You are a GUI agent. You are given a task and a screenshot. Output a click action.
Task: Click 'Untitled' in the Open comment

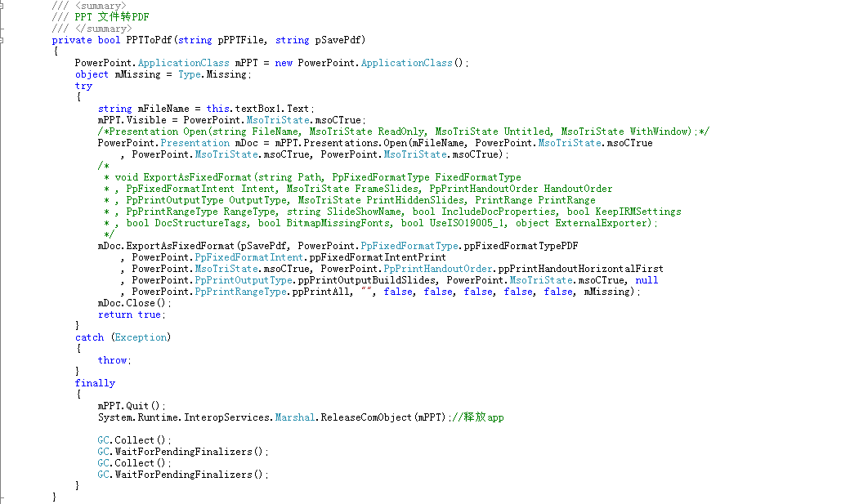tap(526, 132)
